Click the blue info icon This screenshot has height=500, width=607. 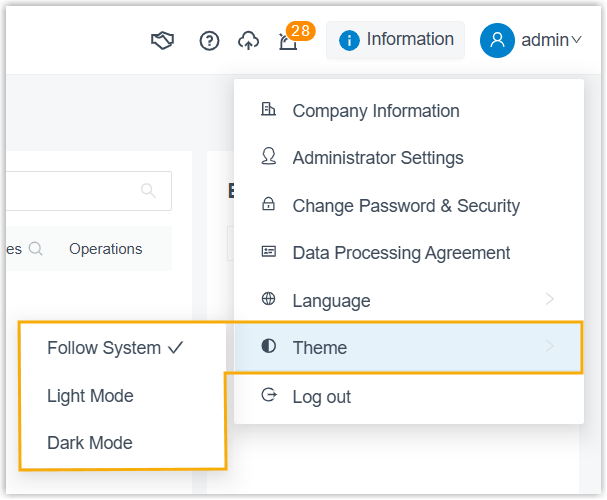pos(349,40)
